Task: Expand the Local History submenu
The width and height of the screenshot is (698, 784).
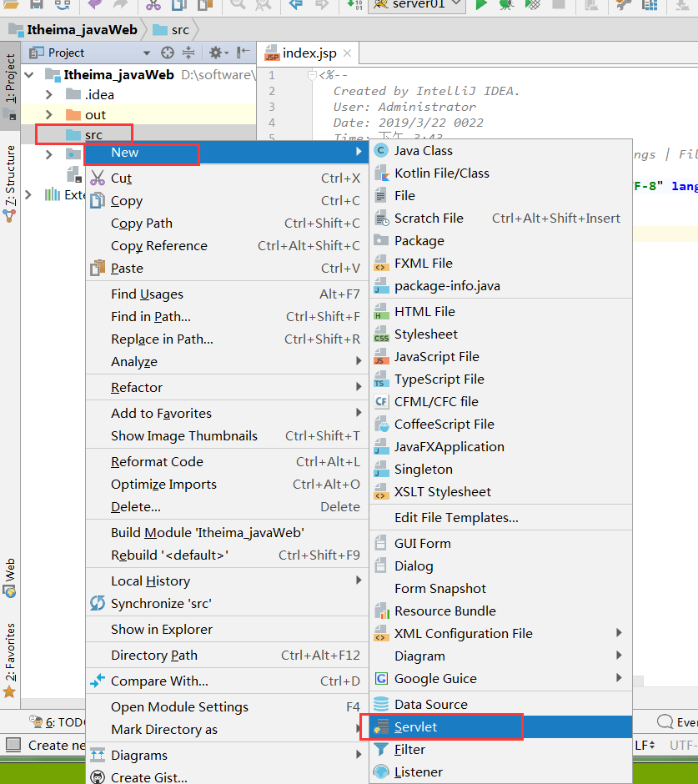Action: pyautogui.click(x=227, y=581)
